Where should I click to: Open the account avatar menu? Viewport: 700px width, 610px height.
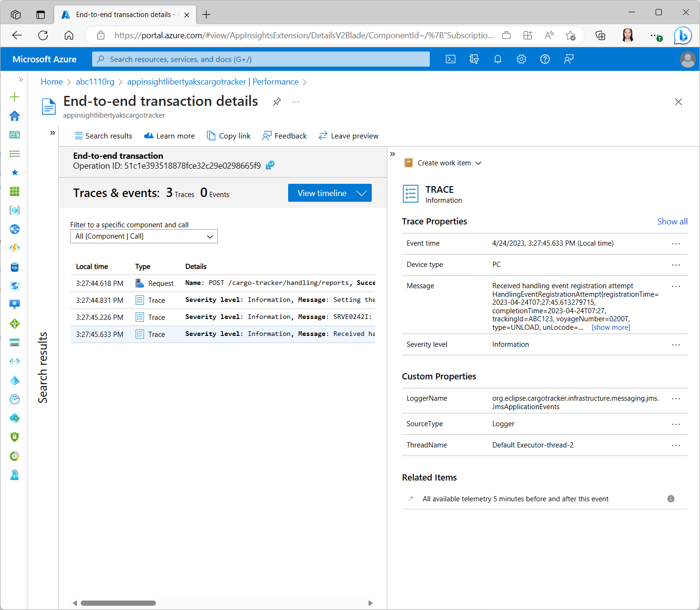688,59
